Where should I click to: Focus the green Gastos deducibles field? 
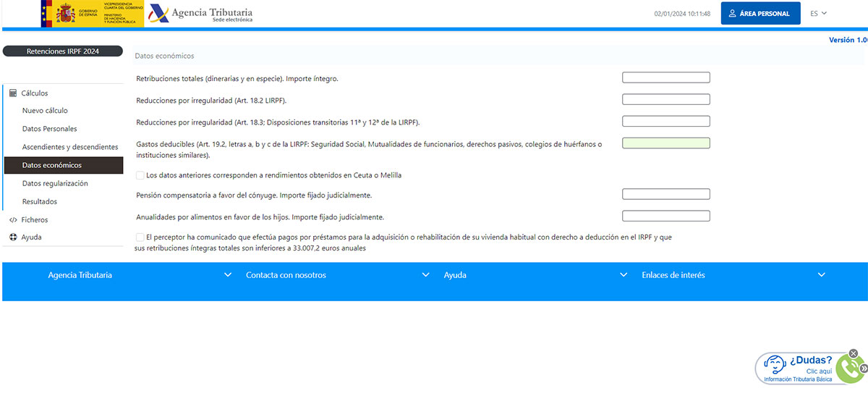click(665, 143)
